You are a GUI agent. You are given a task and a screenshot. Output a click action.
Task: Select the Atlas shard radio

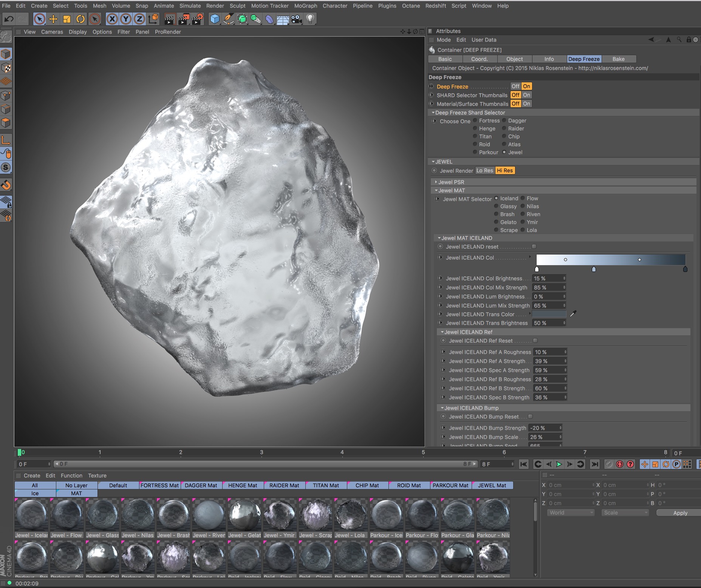(504, 144)
